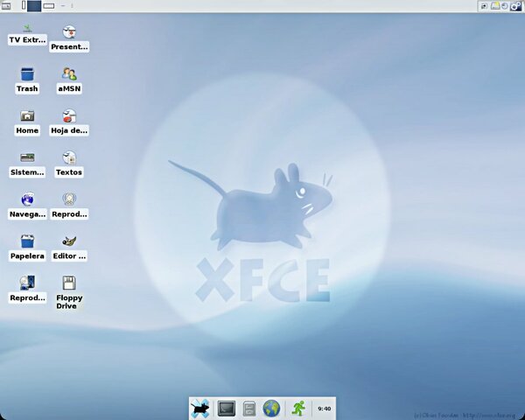Screen dimensions: 525x420
Task: Launch the Navega... web browser desktop icon
Action: pos(27,206)
